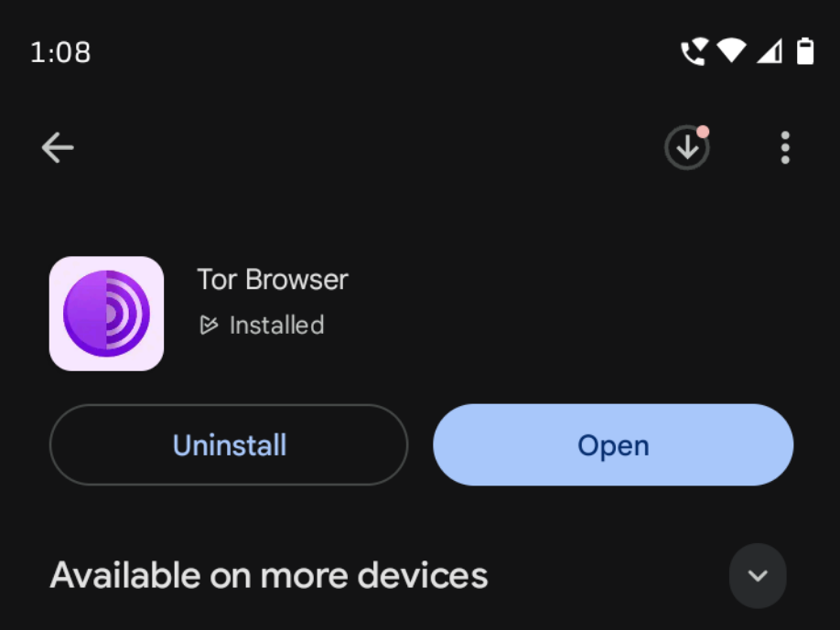This screenshot has width=840, height=630.
Task: Tap the purple Tor Browser app icon
Action: click(x=107, y=314)
